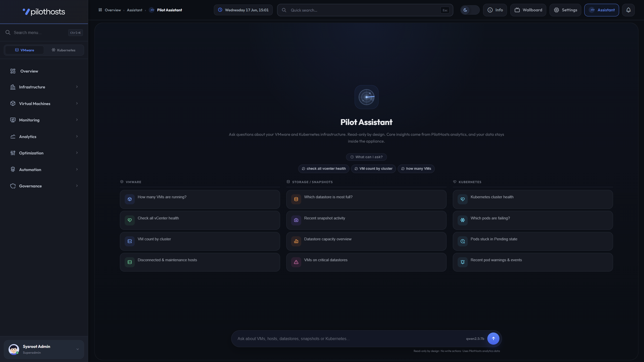
Task: Open the date and time selector
Action: point(243,10)
